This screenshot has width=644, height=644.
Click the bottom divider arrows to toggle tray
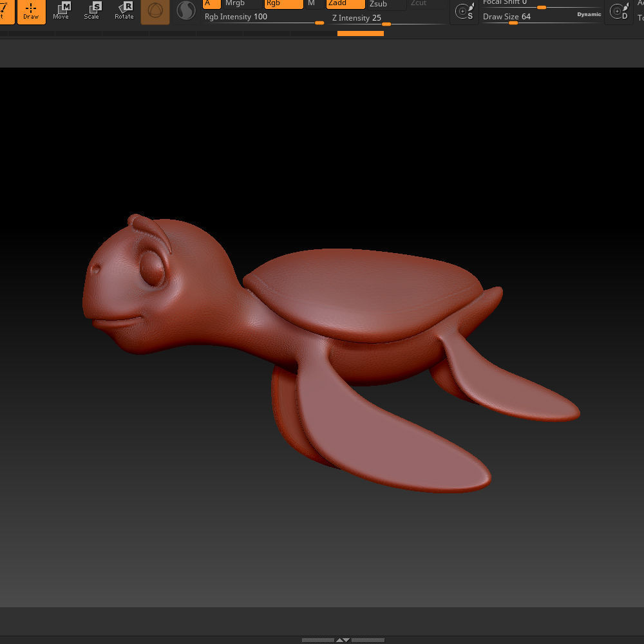coord(343,640)
